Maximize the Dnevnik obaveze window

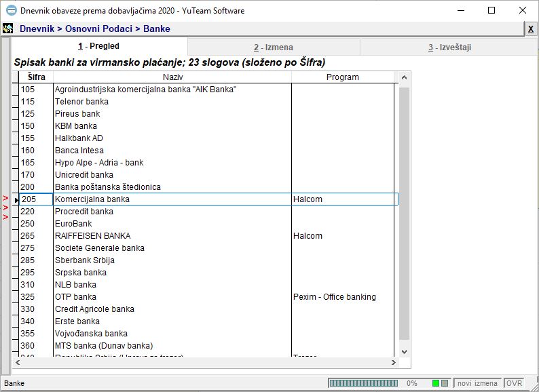pos(491,10)
